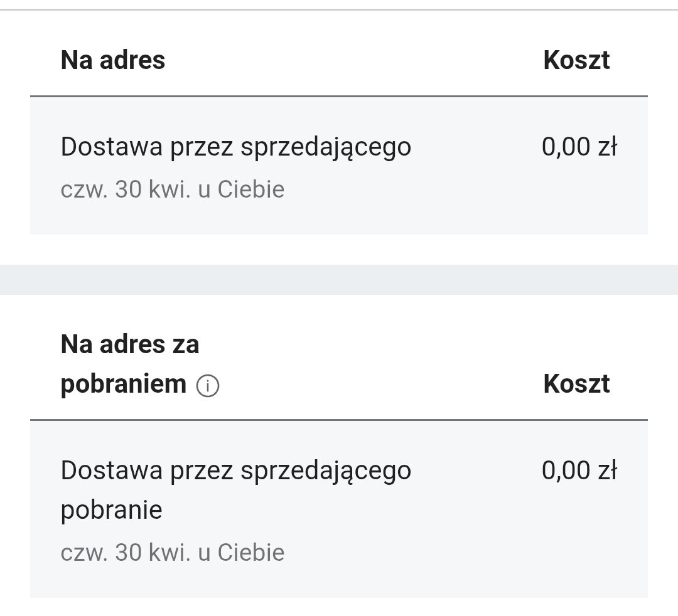Click the divider line below the pobraniem header
The image size is (678, 616).
[x=339, y=420]
